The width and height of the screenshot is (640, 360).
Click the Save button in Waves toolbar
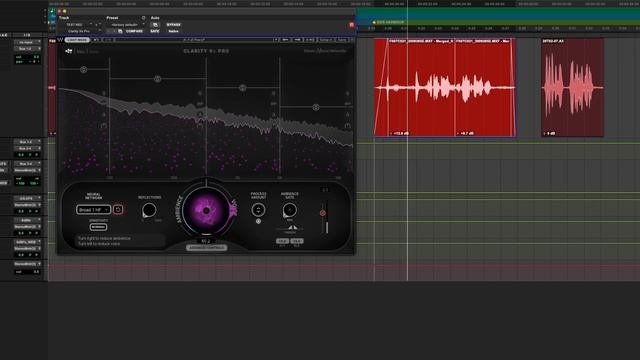pos(342,40)
